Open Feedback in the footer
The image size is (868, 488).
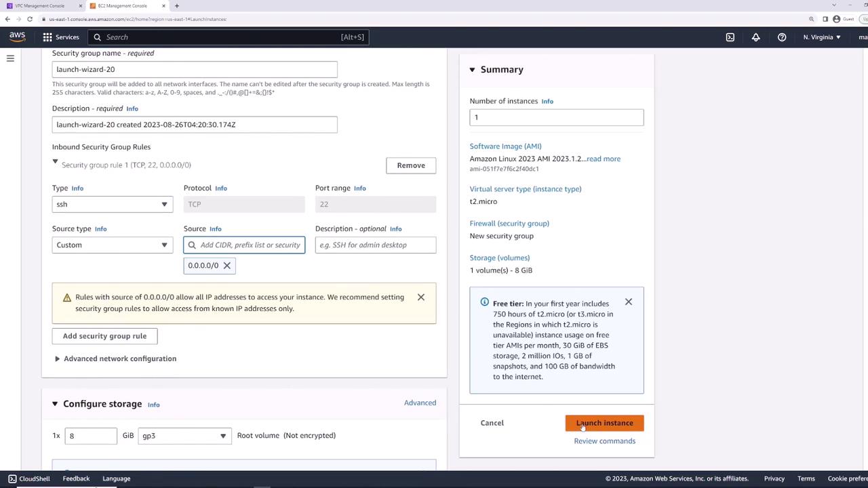coord(76,479)
